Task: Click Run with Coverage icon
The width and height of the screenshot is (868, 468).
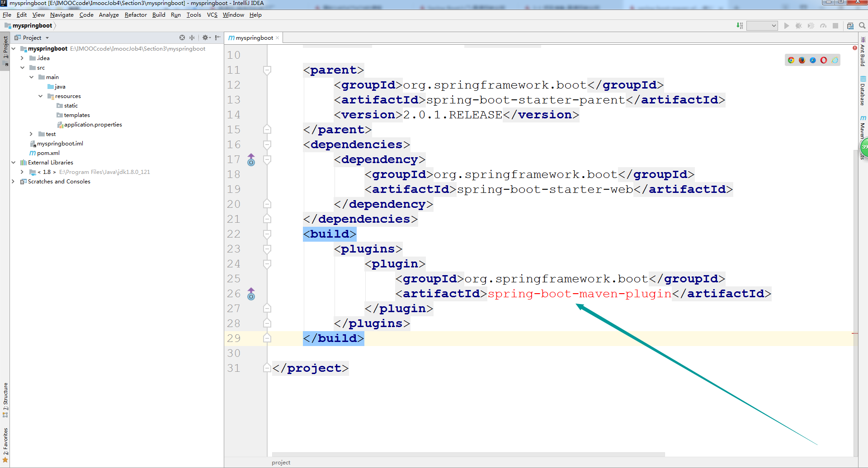Action: [811, 26]
